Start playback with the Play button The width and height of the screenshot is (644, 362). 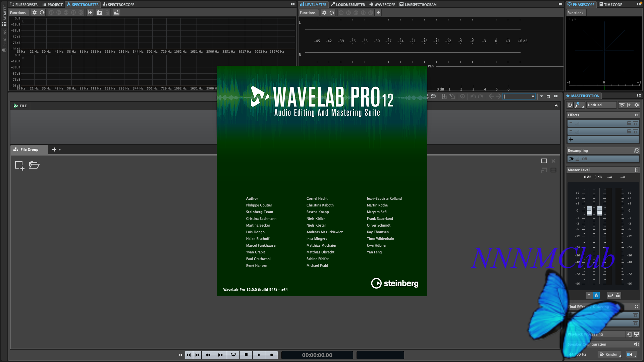coord(259,355)
